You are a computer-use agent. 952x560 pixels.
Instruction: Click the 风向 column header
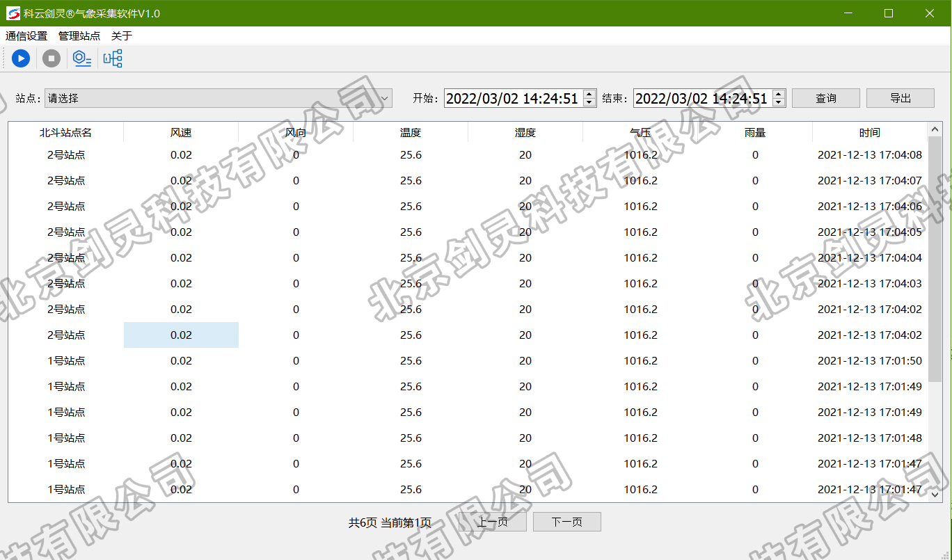pyautogui.click(x=296, y=132)
